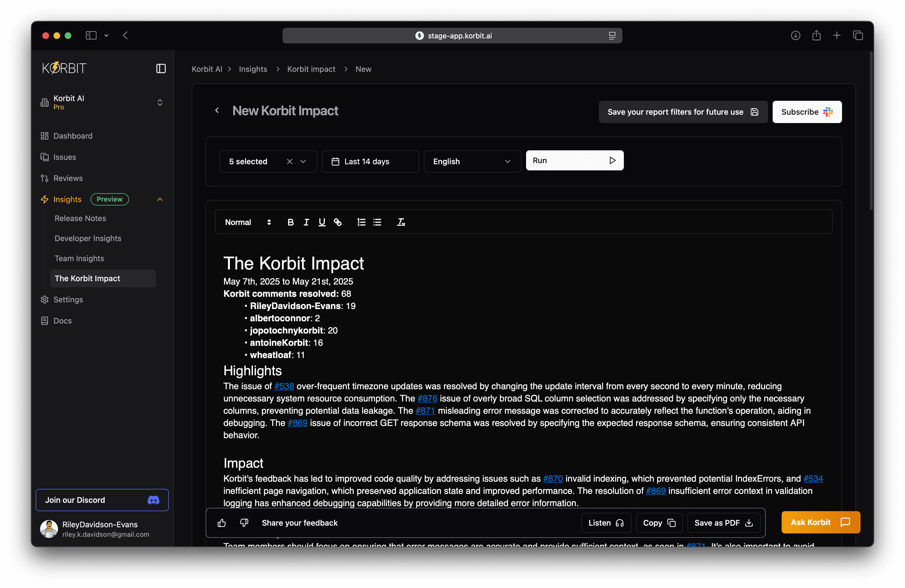This screenshot has width=905, height=588.
Task: Click the Run button
Action: 575,160
